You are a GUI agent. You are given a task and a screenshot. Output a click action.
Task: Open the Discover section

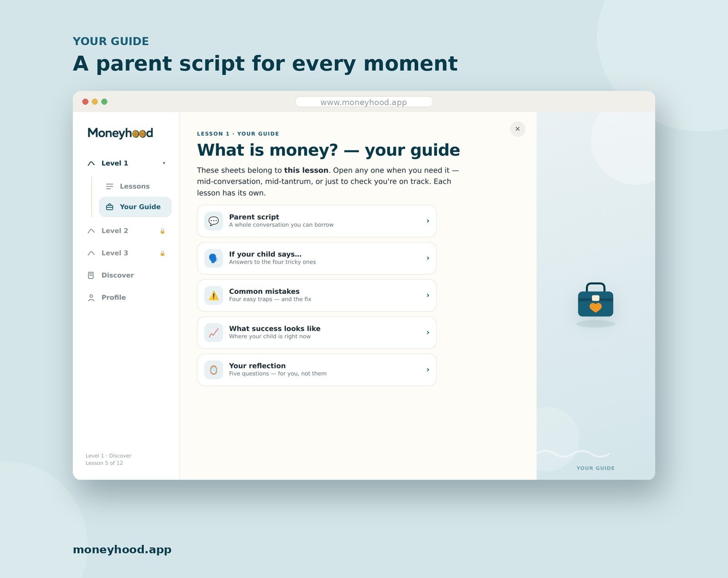click(x=126, y=276)
